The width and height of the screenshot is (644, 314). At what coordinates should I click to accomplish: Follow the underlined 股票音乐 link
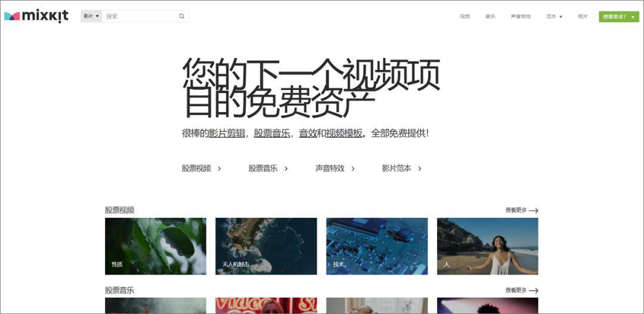(272, 133)
